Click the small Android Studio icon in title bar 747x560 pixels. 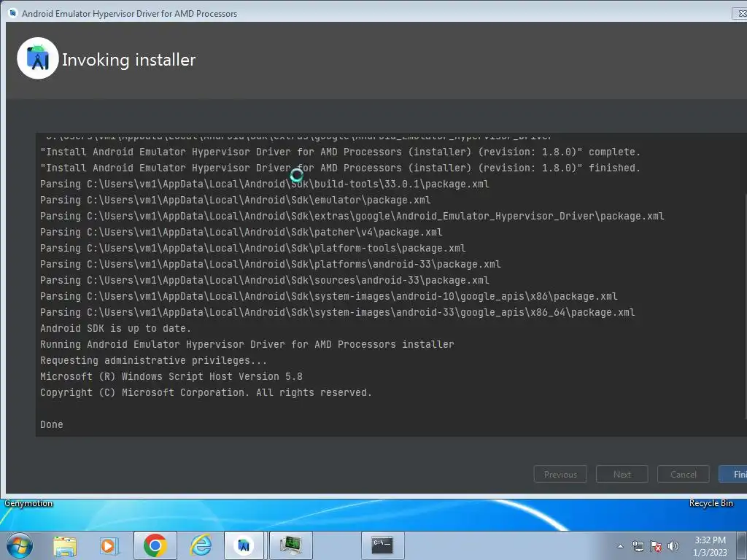pos(13,13)
